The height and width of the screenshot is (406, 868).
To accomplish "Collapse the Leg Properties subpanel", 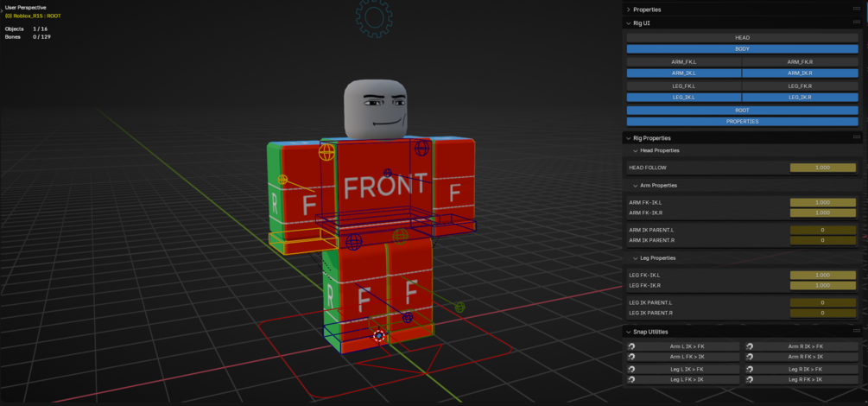I will pyautogui.click(x=636, y=258).
